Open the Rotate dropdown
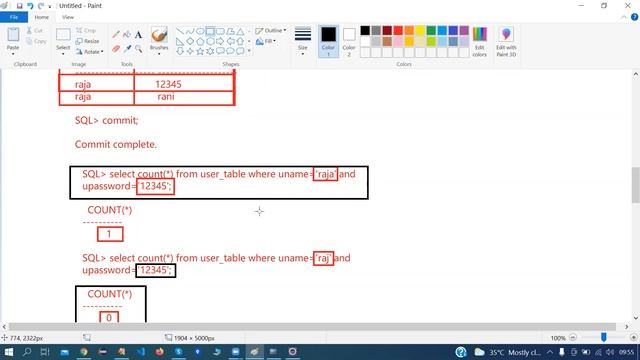This screenshot has height=360, width=640. coord(90,52)
